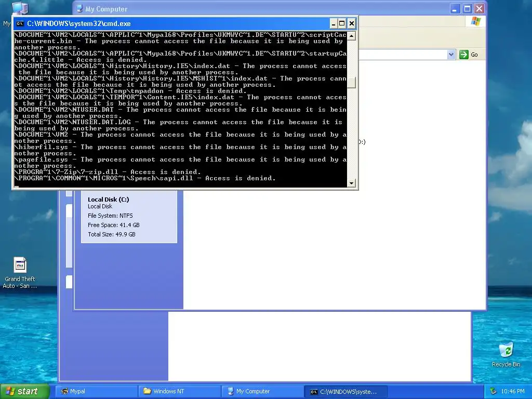Click the system tray icon near clock
The height and width of the screenshot is (399, 532).
(x=494, y=391)
